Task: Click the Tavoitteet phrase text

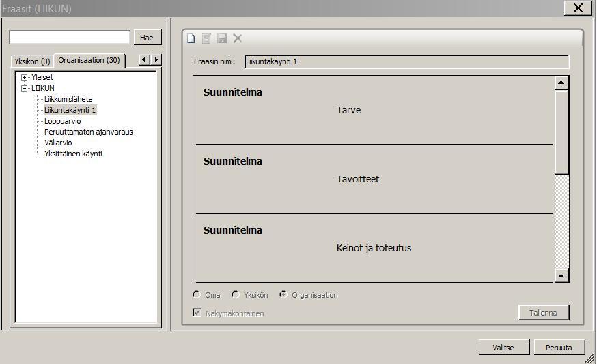Action: pos(358,179)
